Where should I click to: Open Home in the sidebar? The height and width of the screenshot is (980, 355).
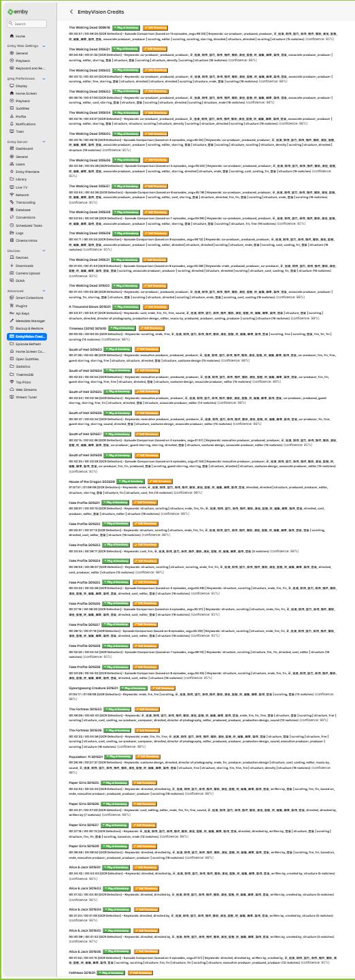click(x=20, y=36)
